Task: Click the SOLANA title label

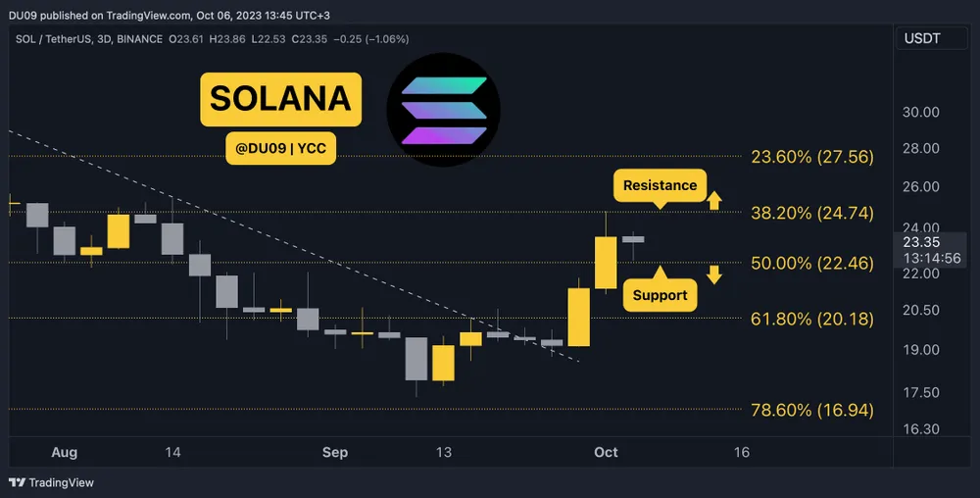Action: point(280,98)
